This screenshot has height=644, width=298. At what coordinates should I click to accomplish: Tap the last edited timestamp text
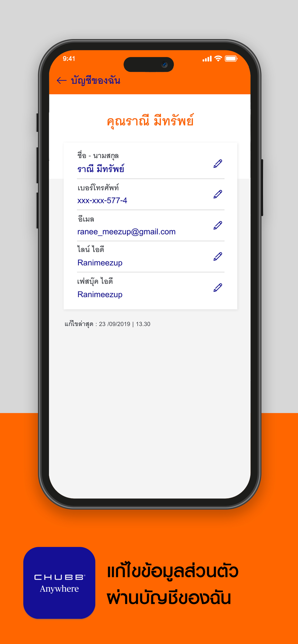pyautogui.click(x=107, y=324)
